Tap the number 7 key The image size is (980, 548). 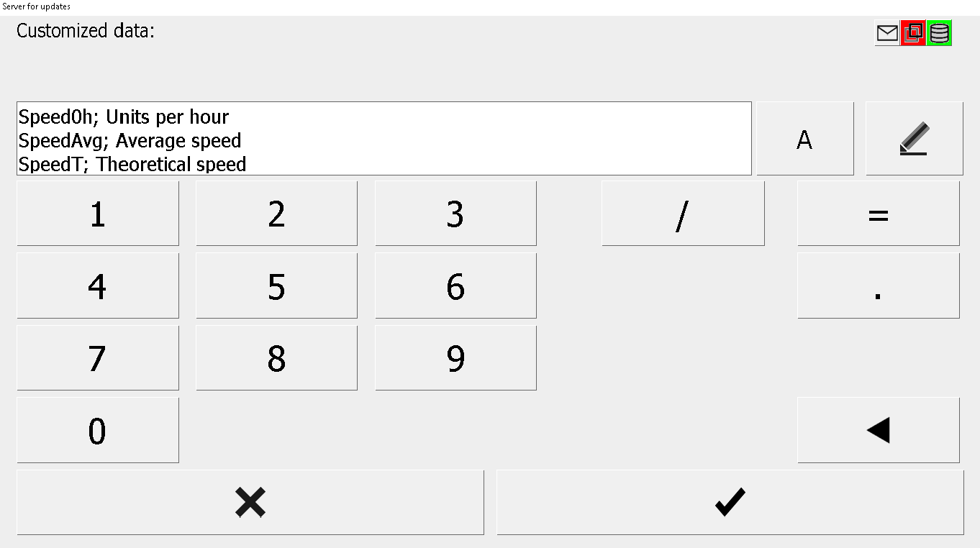98,357
